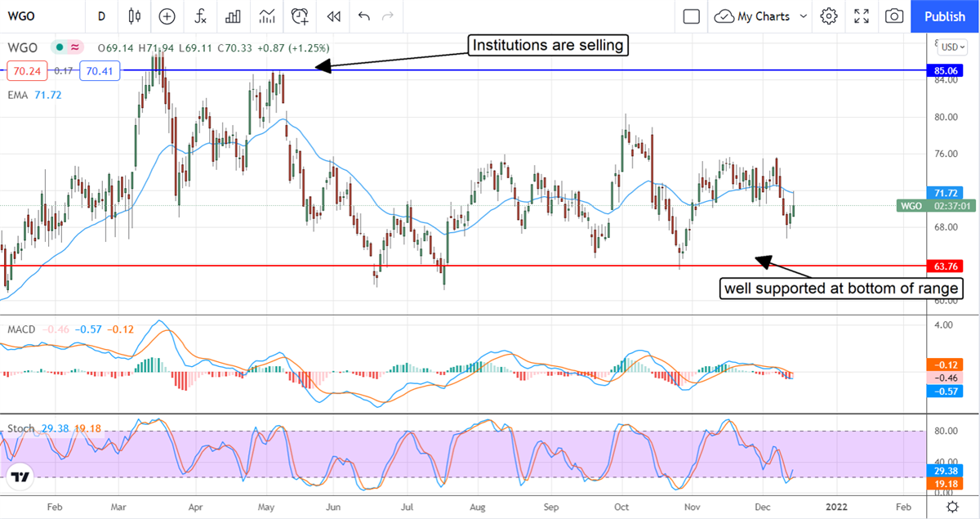Open the D timeframe interval selector
This screenshot has height=519, width=980.
coord(101,16)
